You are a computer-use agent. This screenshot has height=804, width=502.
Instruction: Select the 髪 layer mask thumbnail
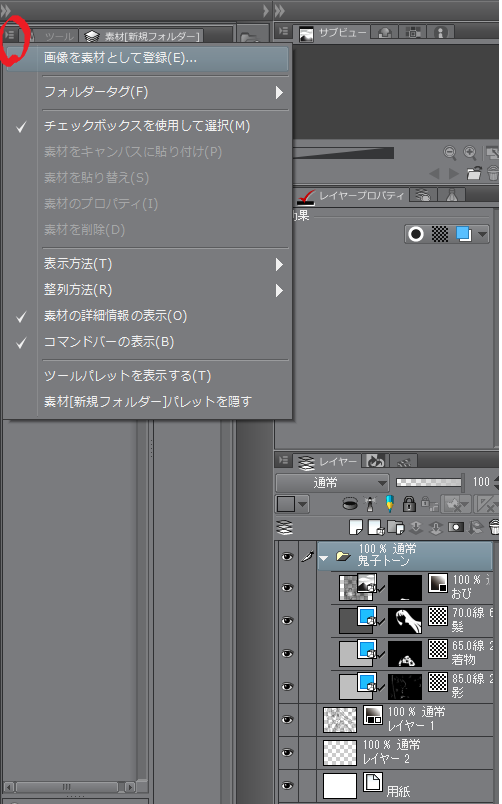pos(405,620)
